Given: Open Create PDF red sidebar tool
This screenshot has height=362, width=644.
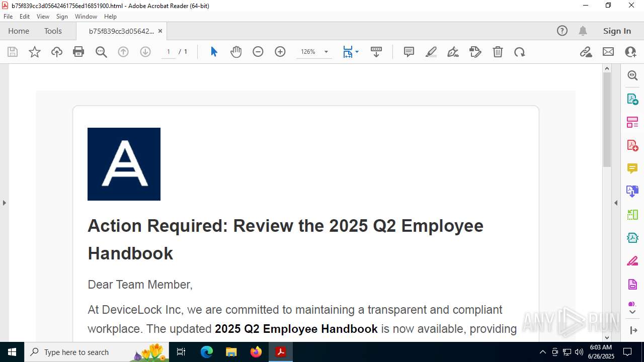Looking at the screenshot, I should 632,145.
